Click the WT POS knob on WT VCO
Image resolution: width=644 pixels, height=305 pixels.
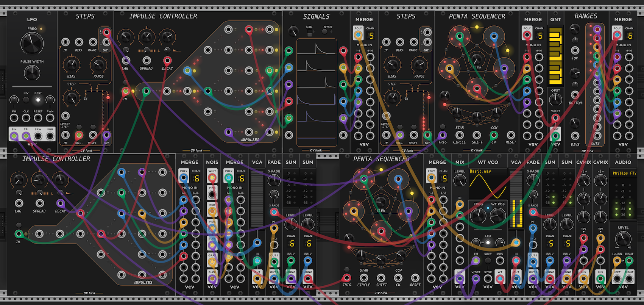497,216
